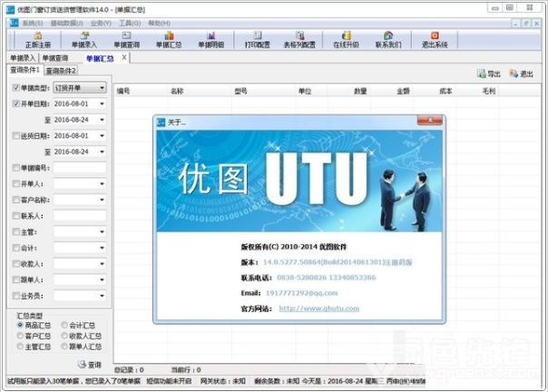
Task: Select the 客户汇总 radio button
Action: click(20, 336)
